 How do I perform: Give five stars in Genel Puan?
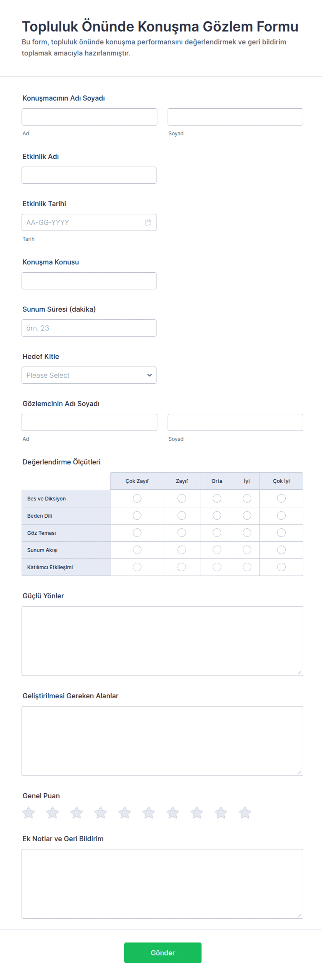click(x=124, y=813)
